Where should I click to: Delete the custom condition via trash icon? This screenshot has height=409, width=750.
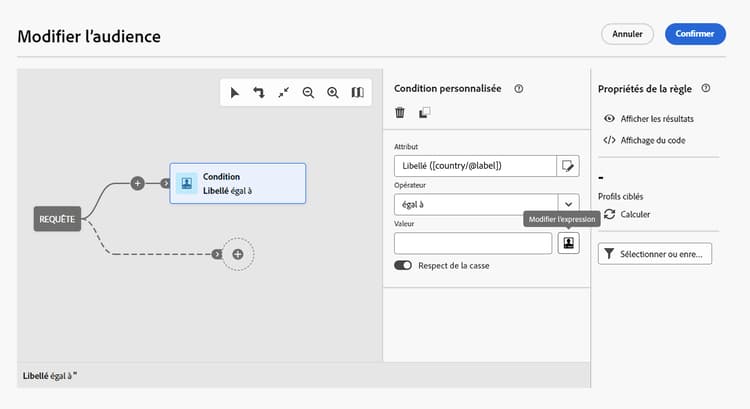[x=400, y=114]
